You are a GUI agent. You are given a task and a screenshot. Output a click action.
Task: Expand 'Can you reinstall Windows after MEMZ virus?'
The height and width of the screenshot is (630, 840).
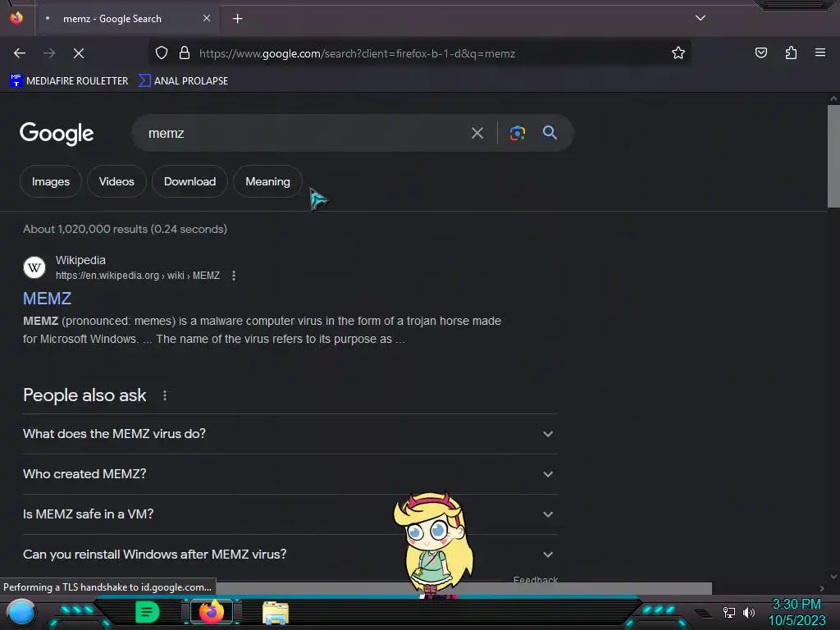coord(290,555)
